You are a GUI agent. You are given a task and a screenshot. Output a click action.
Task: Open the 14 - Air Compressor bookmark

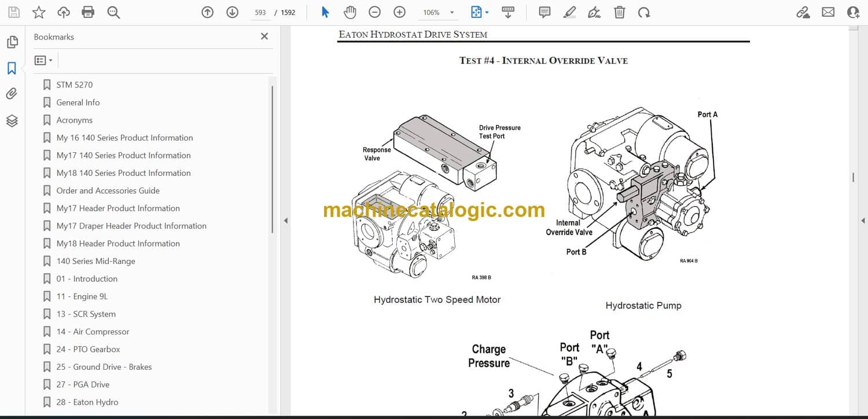tap(93, 332)
